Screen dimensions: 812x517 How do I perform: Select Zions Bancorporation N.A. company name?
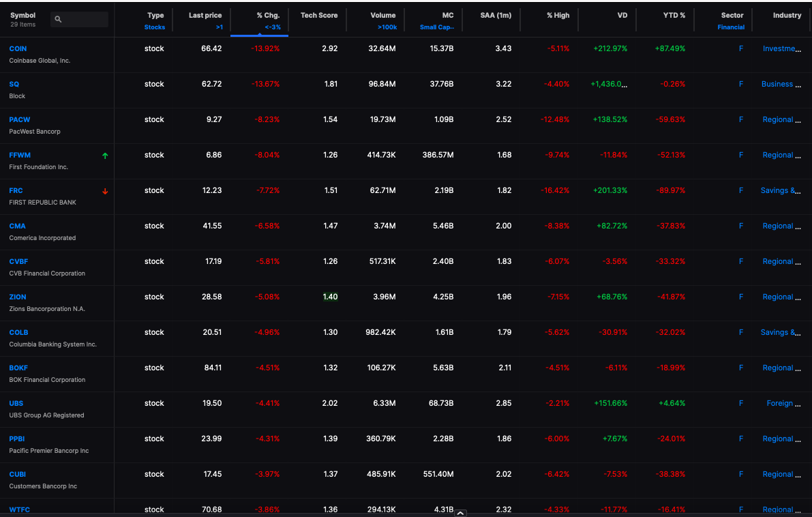(47, 309)
